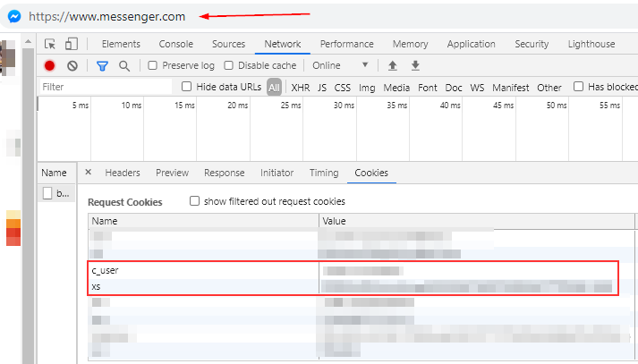This screenshot has height=364, width=638.
Task: Enable the Preserve log checkbox
Action: click(x=153, y=65)
